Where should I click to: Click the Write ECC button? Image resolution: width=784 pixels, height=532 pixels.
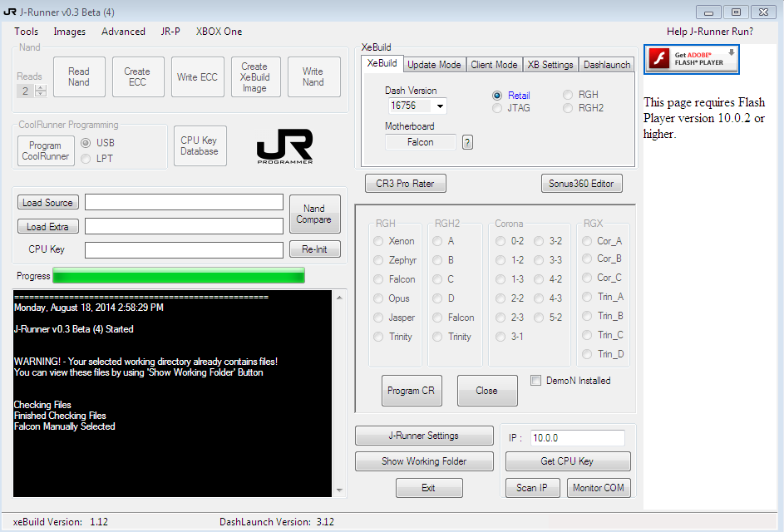[x=197, y=77]
